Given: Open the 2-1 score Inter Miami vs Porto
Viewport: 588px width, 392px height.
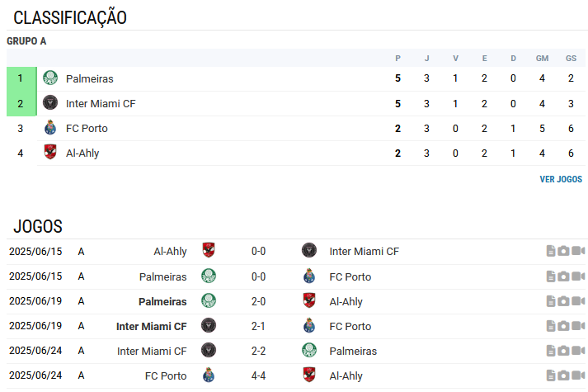Looking at the screenshot, I should point(258,326).
